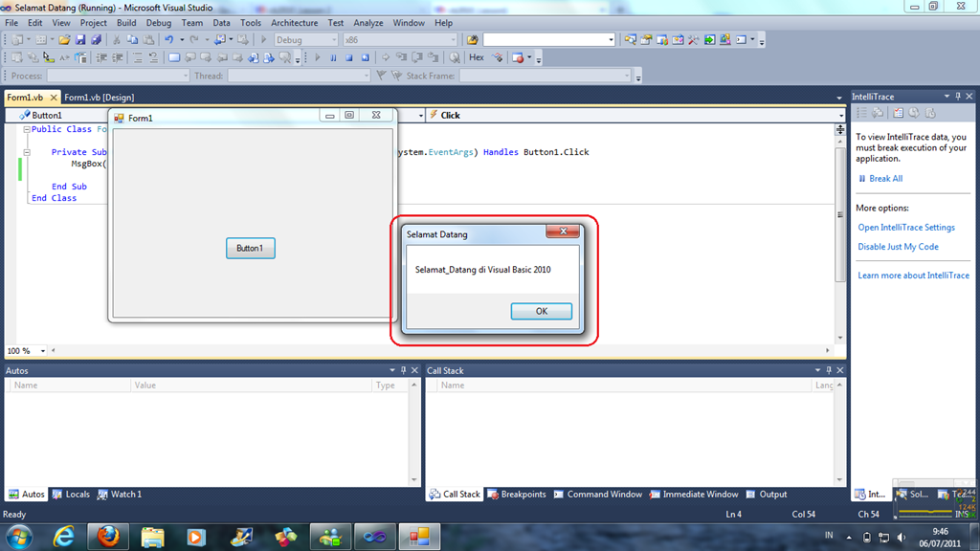Click the IntelliTrace calls view icon

point(878,113)
